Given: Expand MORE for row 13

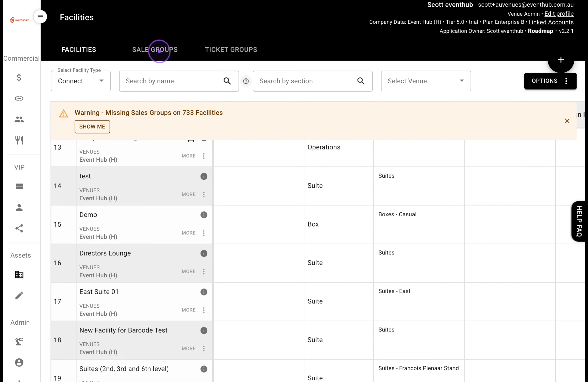Looking at the screenshot, I should (189, 156).
